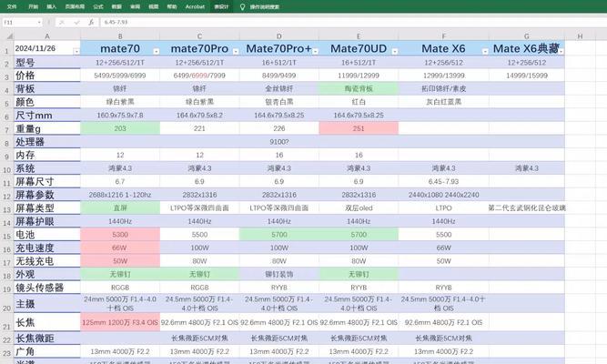Click the green 5700 cell under Mate70Pro+
This screenshot has height=364, width=607.
click(279, 234)
